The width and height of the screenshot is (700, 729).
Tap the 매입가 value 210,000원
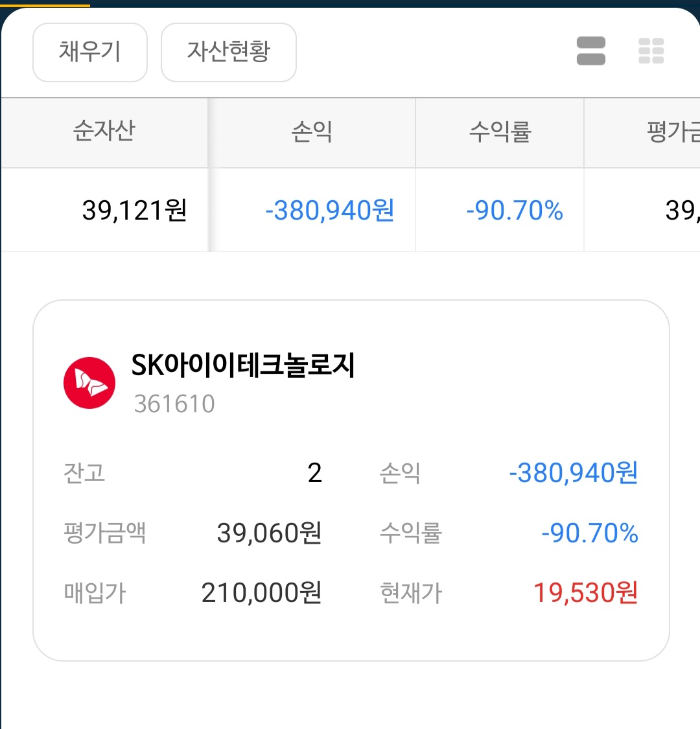click(x=261, y=593)
